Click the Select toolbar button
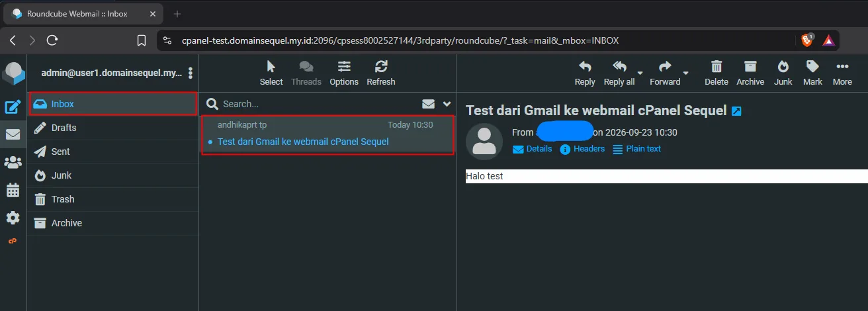Viewport: 868px width, 311px height. pyautogui.click(x=271, y=73)
